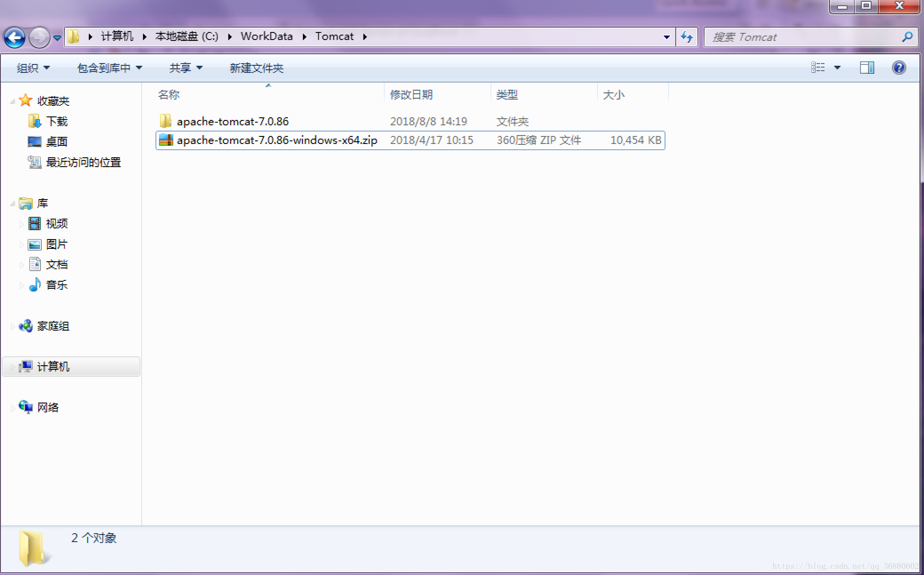
Task: Open the address bar history dropdown
Action: (x=666, y=37)
